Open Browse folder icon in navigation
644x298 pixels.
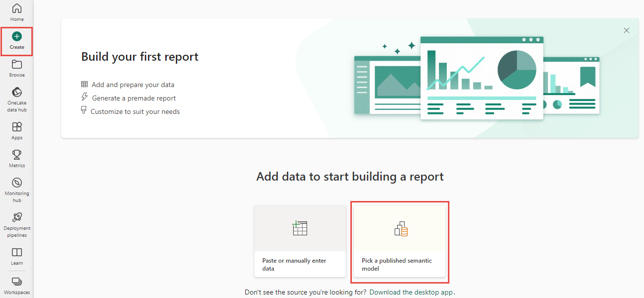[17, 69]
